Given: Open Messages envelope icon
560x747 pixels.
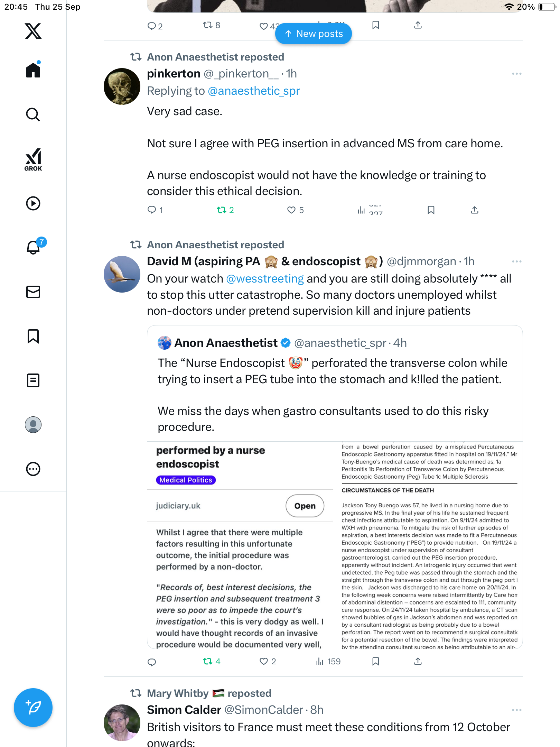Looking at the screenshot, I should point(33,292).
